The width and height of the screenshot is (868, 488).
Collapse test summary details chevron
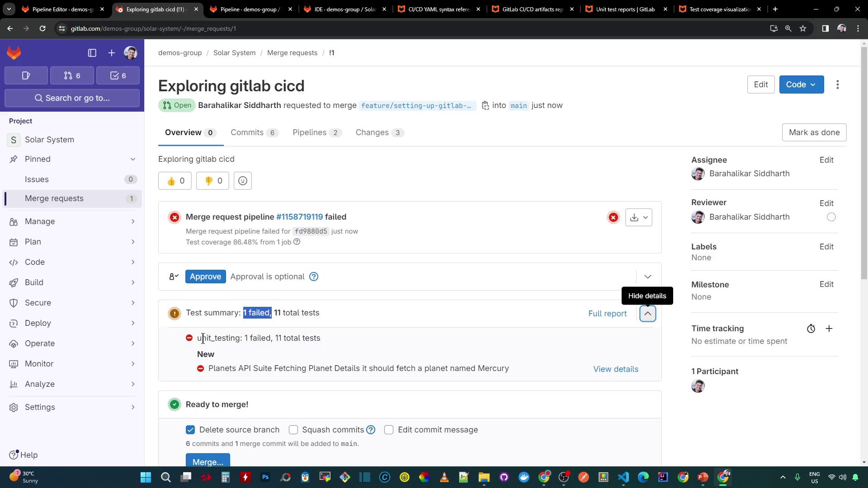pos(648,314)
